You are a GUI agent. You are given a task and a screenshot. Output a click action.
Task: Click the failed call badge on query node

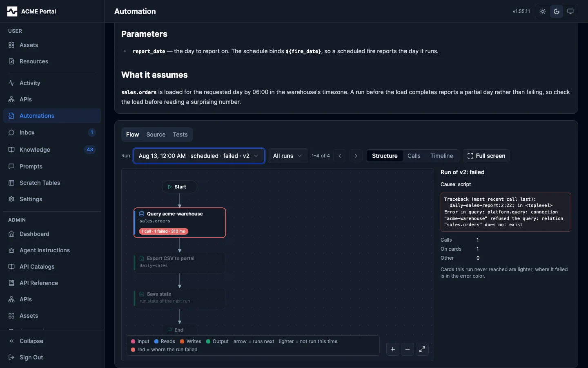pyautogui.click(x=163, y=231)
